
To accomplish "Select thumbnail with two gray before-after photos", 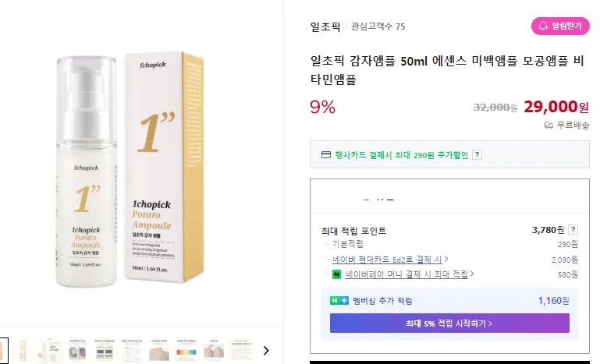I will point(78,351).
